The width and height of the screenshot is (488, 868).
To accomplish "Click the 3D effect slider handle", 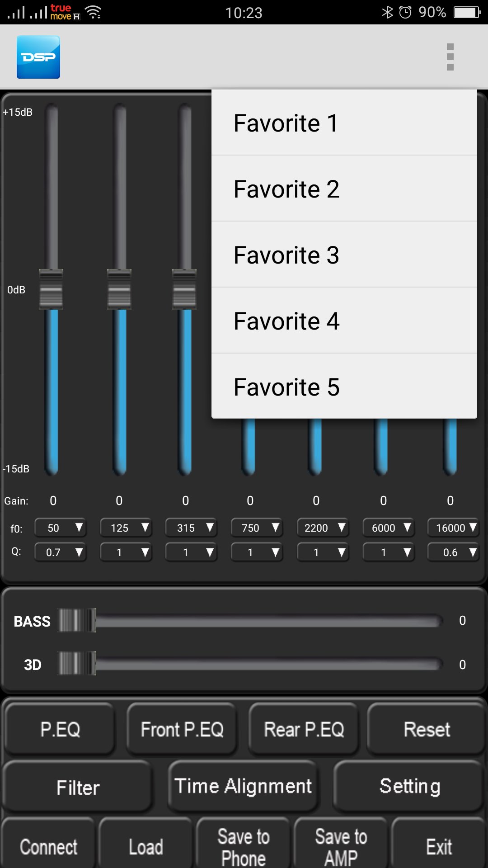I will 78,665.
